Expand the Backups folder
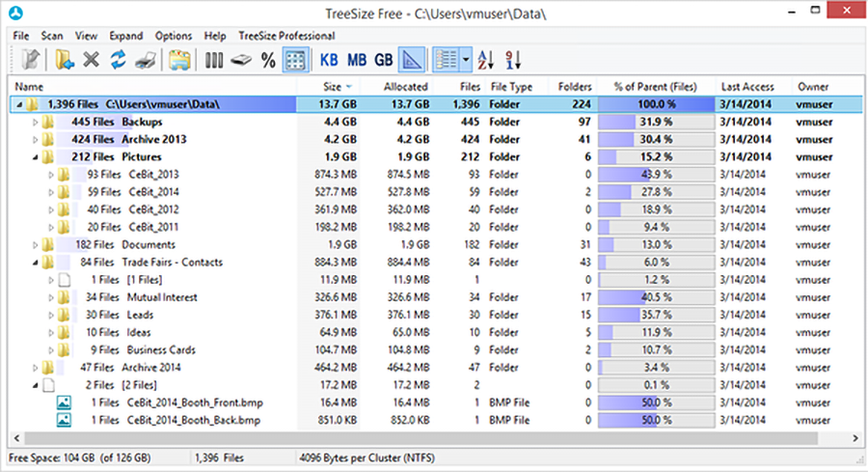Screen dimensions: 868x472 point(35,122)
